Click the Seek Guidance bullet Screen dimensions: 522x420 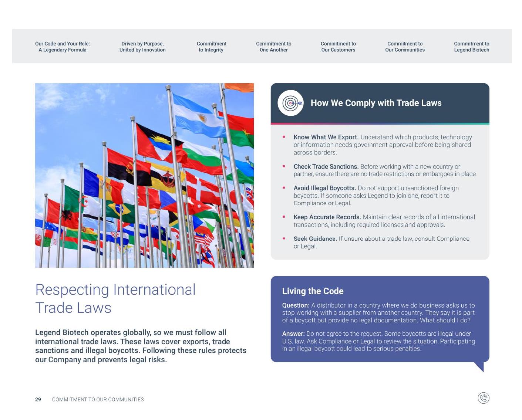[x=381, y=243]
